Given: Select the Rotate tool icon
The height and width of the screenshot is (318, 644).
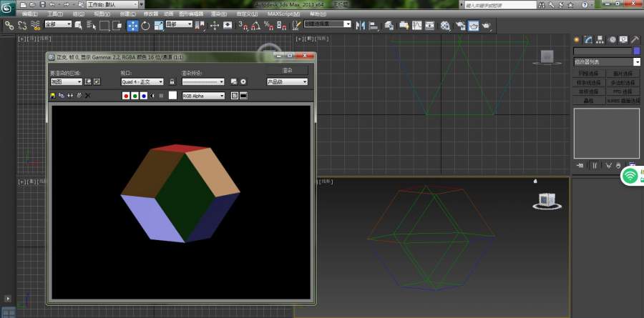Looking at the screenshot, I should point(145,25).
